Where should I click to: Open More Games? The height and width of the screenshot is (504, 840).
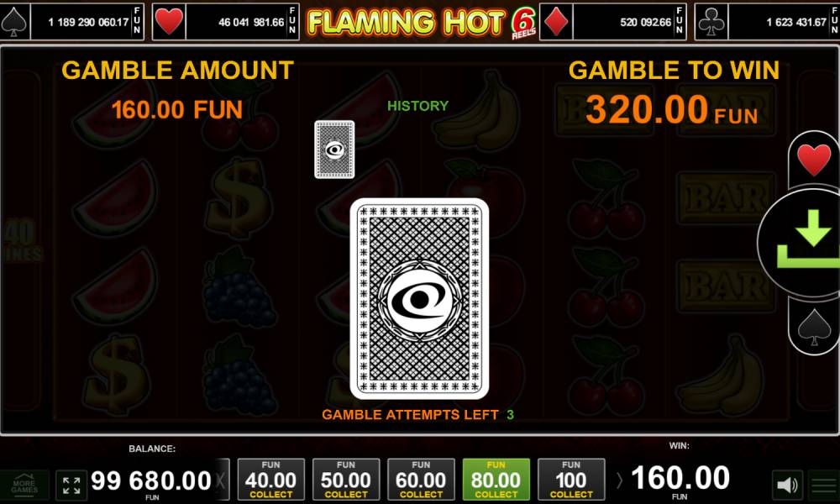(24, 486)
